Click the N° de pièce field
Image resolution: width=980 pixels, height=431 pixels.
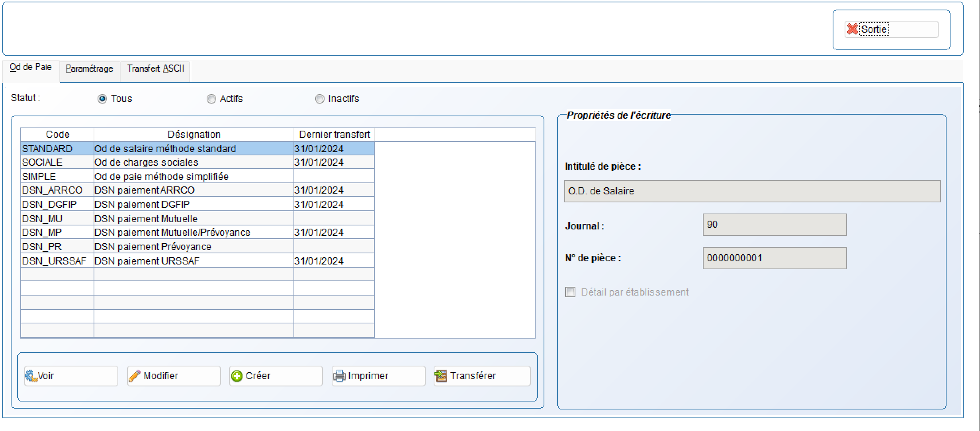[x=775, y=258]
